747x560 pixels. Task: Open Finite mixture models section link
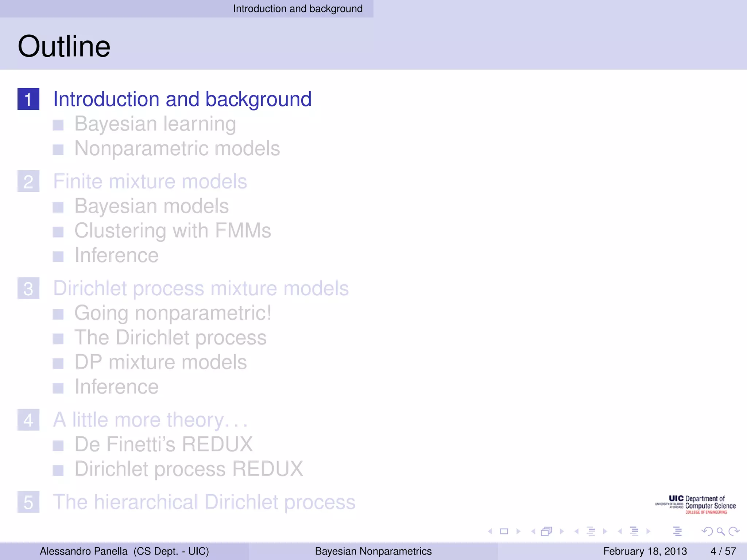point(150,181)
